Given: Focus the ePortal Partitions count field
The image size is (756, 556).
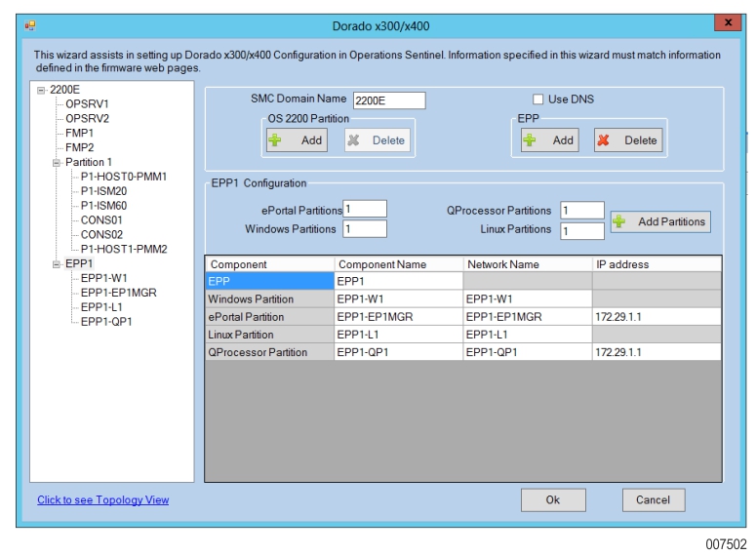Looking at the screenshot, I should [365, 210].
